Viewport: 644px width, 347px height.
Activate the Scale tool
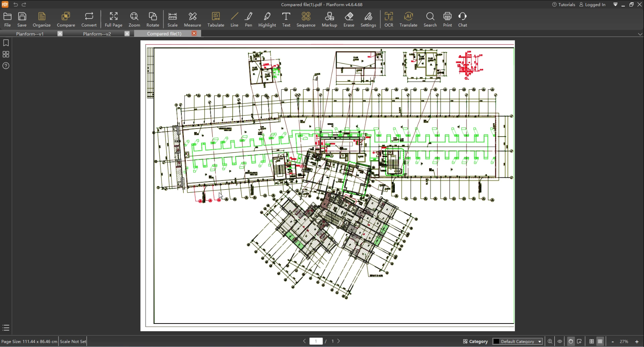pos(173,20)
